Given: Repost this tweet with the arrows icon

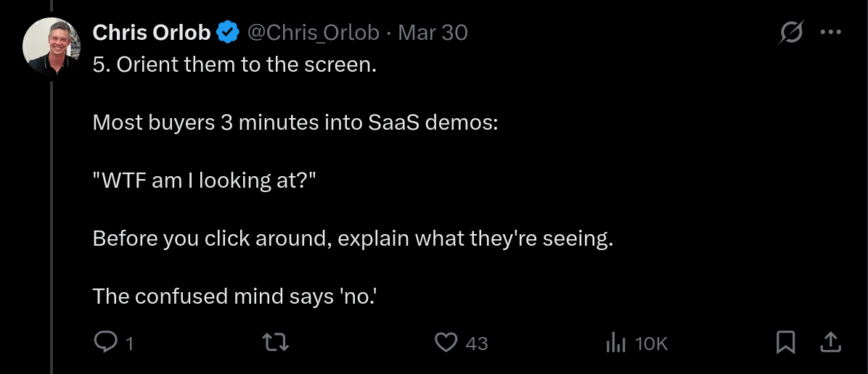Looking at the screenshot, I should 275,342.
